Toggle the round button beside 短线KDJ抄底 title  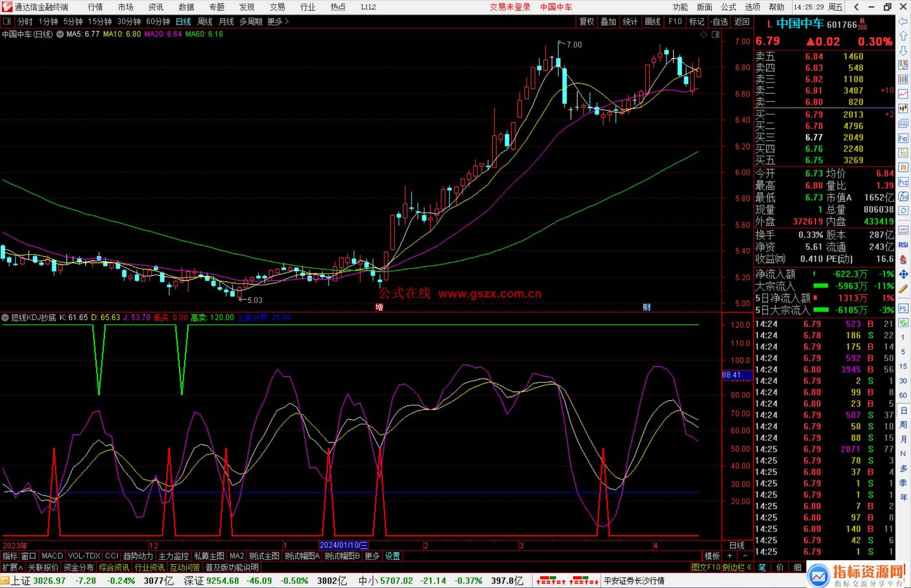[5, 317]
